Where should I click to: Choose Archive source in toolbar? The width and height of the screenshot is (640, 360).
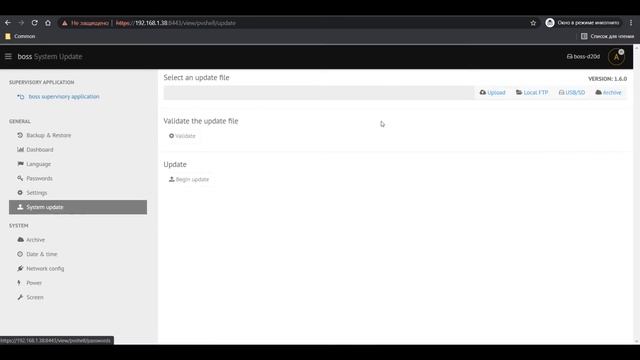608,93
